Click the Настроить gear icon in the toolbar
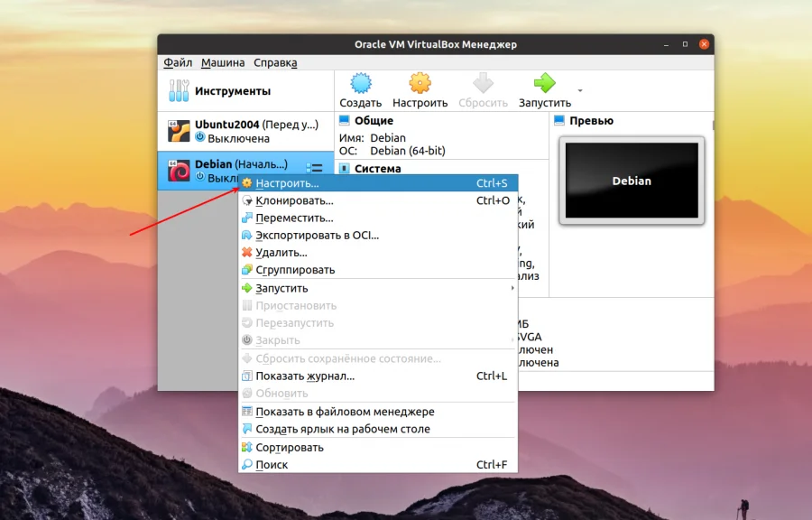812x520 pixels. [420, 85]
